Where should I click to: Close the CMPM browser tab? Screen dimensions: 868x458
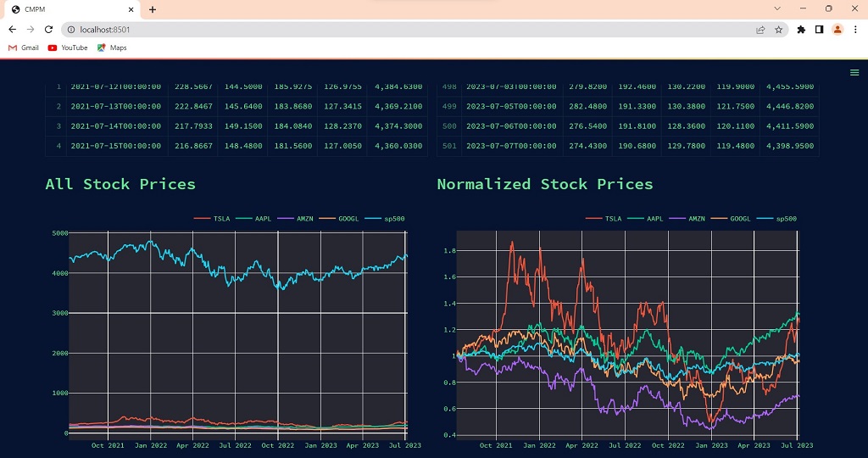coord(131,9)
